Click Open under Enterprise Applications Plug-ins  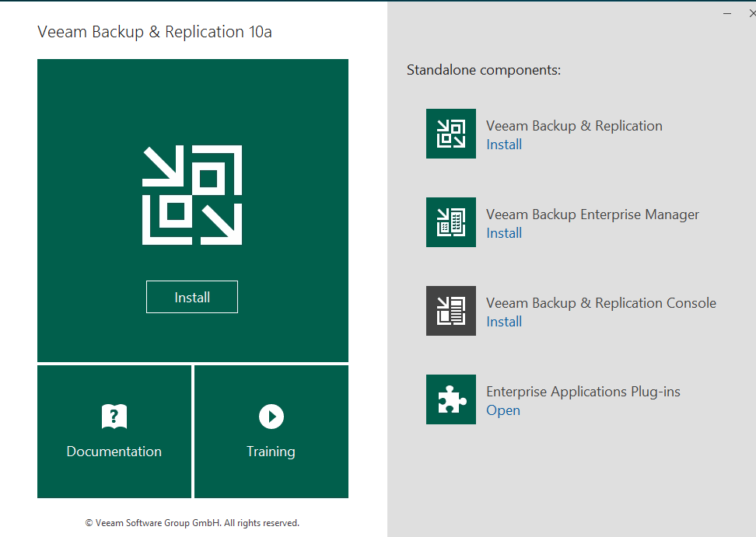503,410
